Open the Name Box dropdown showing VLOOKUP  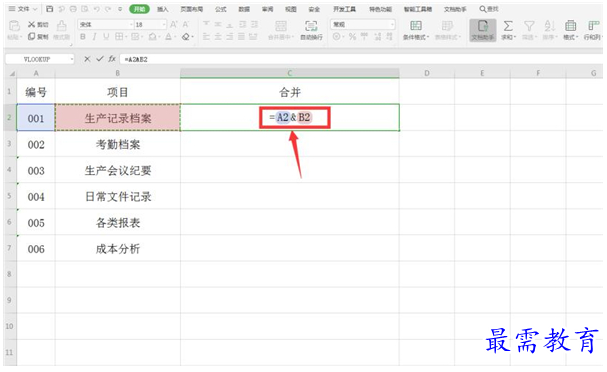click(x=72, y=59)
